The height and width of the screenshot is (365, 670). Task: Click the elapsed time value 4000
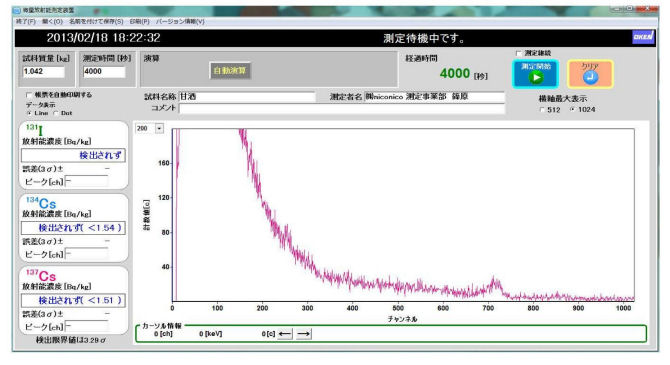coord(455,74)
